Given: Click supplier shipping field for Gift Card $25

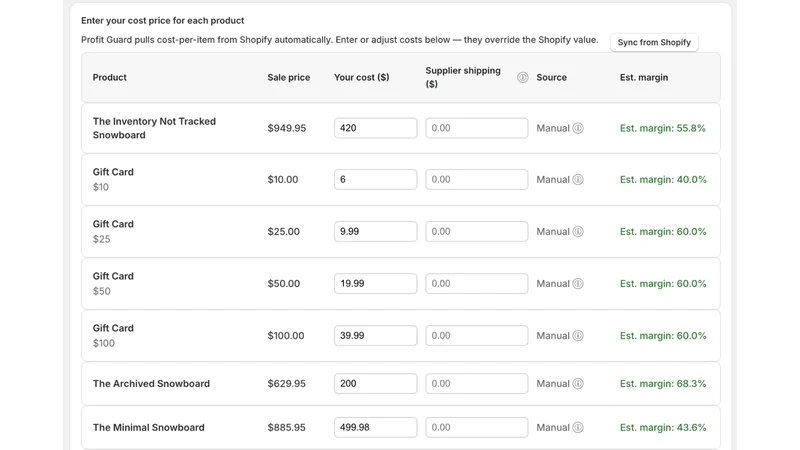Looking at the screenshot, I should 477,232.
